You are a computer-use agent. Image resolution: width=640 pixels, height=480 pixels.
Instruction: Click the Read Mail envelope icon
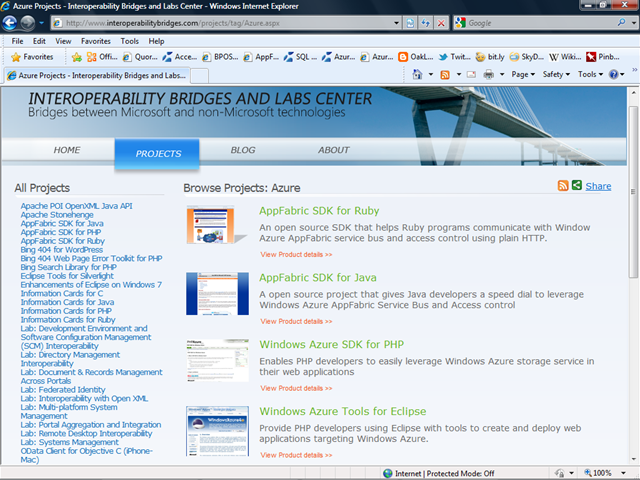click(x=471, y=75)
